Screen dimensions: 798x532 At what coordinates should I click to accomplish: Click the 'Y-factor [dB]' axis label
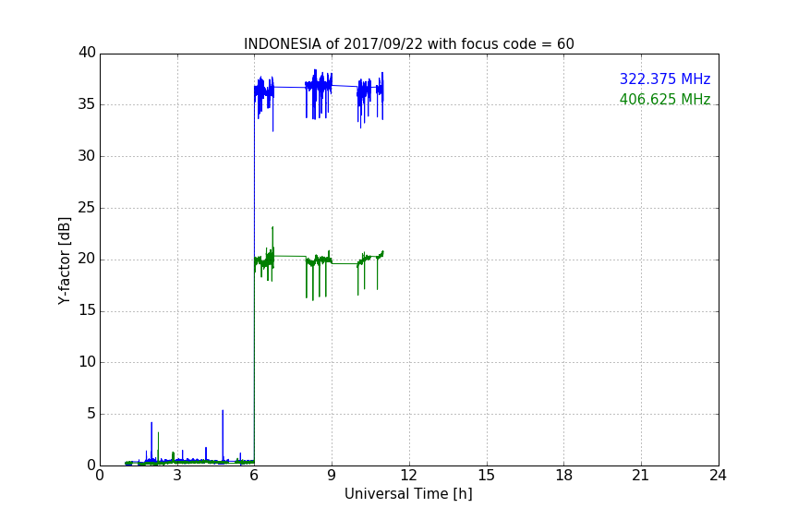[64, 260]
